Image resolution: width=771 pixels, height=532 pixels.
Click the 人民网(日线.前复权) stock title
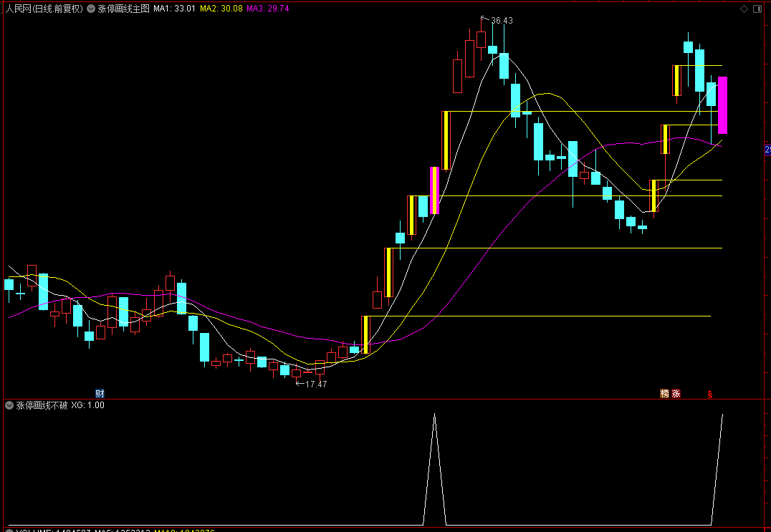point(44,9)
